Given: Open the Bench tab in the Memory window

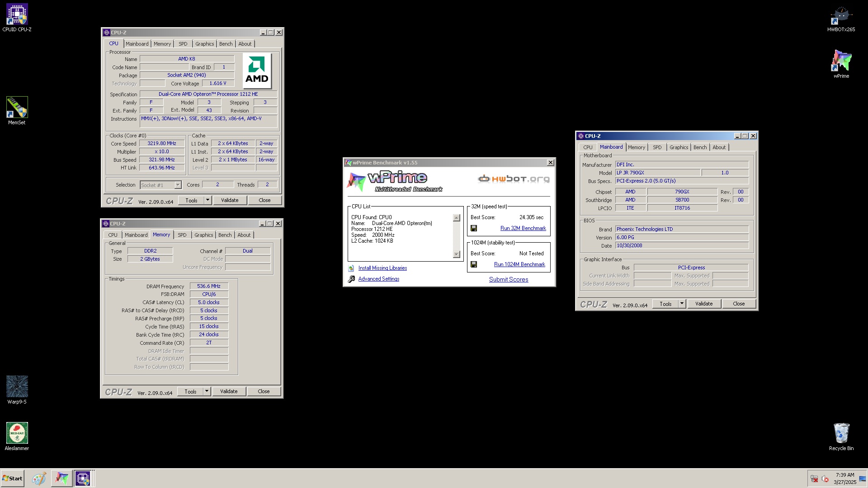Looking at the screenshot, I should (225, 235).
